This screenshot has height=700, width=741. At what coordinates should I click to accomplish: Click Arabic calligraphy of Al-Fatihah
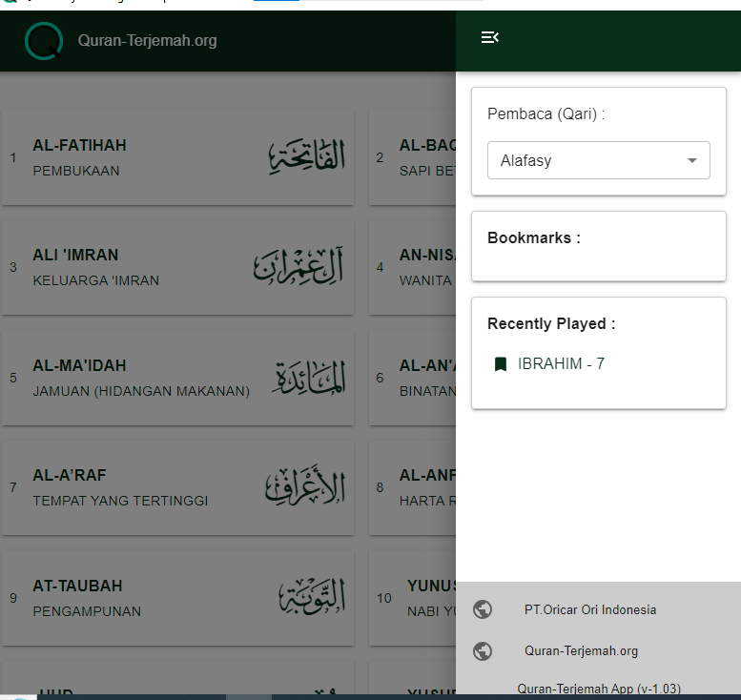tap(307, 156)
